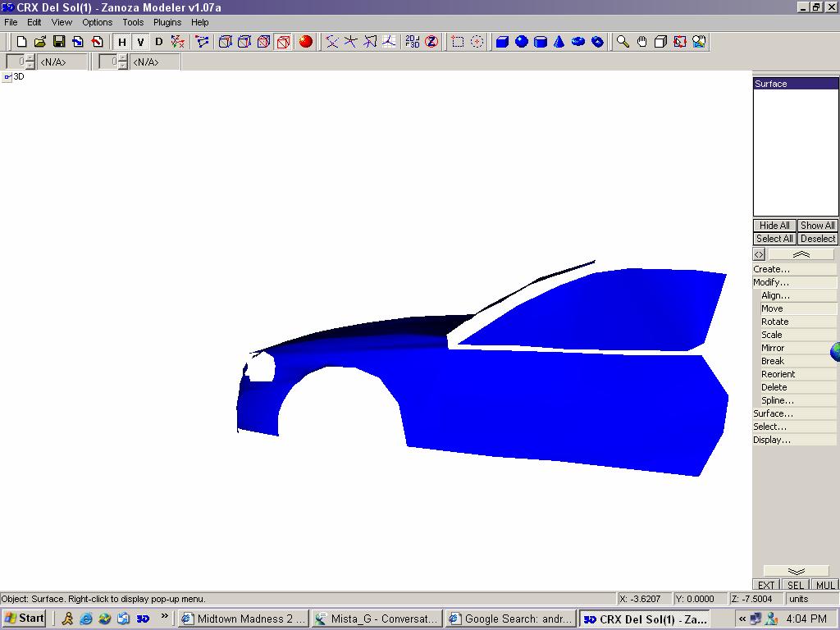The width and height of the screenshot is (840, 630).
Task: Toggle the V axis constraint button
Action: click(140, 42)
